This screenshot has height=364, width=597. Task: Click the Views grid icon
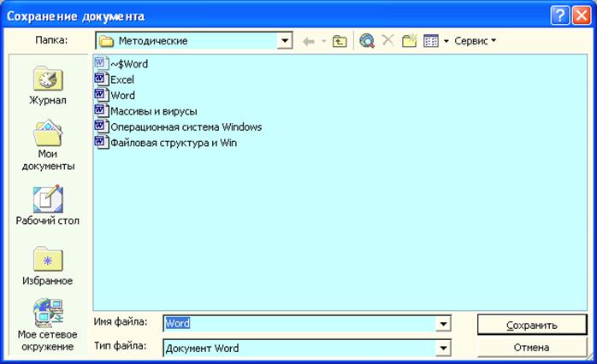[431, 41]
